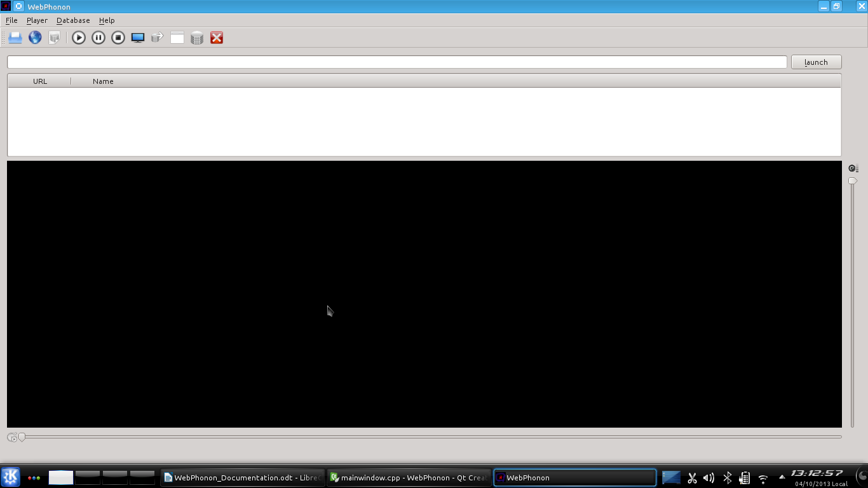
Task: Switch to WebPhonon_Documentation.odt taskbar window
Action: point(242,478)
